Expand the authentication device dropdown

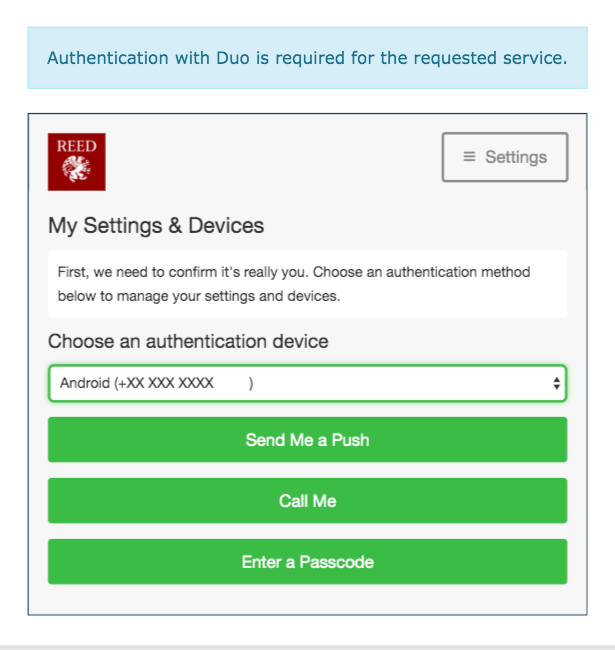307,383
